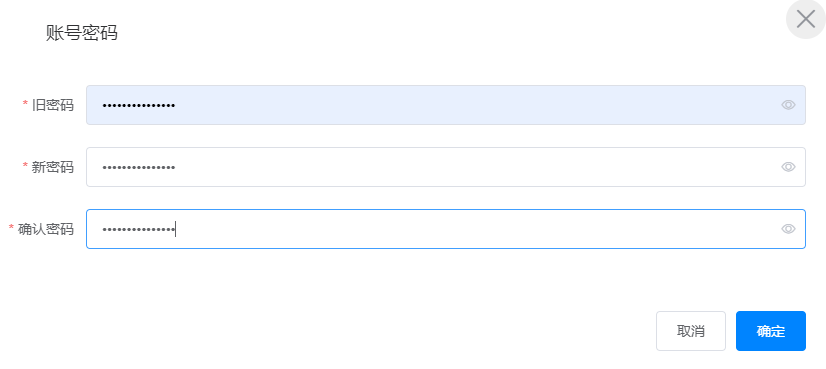Click the required asterisk next to 新密码
Image resolution: width=826 pixels, height=369 pixels.
(x=25, y=167)
